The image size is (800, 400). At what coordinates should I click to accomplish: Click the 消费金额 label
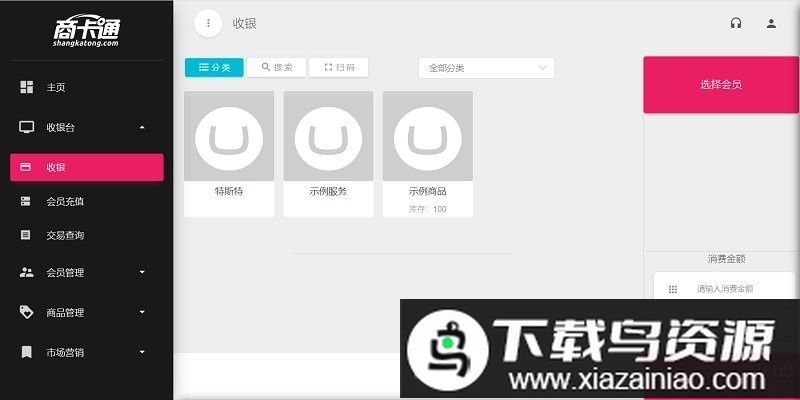pos(727,259)
